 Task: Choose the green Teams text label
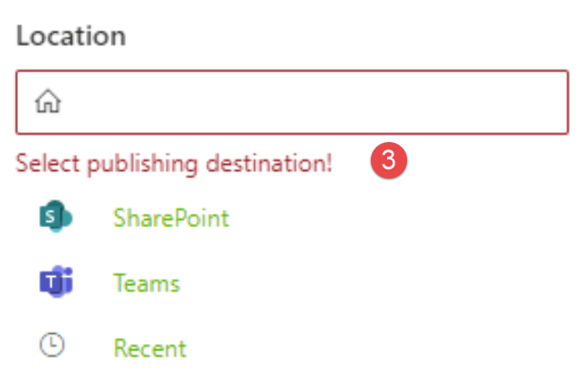pyautogui.click(x=147, y=283)
